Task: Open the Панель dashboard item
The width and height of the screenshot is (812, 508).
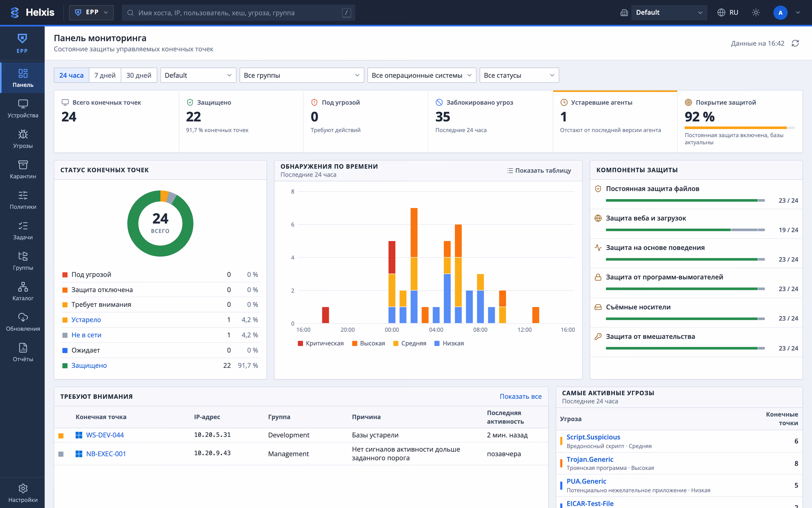Action: (x=23, y=78)
